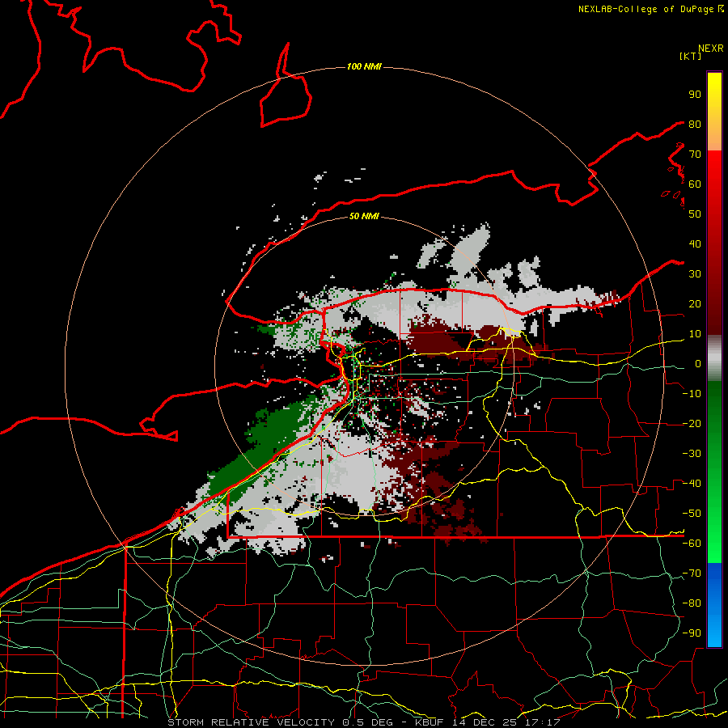Click the 0 value on velocity scale
This screenshot has width=728, height=728.
(698, 363)
